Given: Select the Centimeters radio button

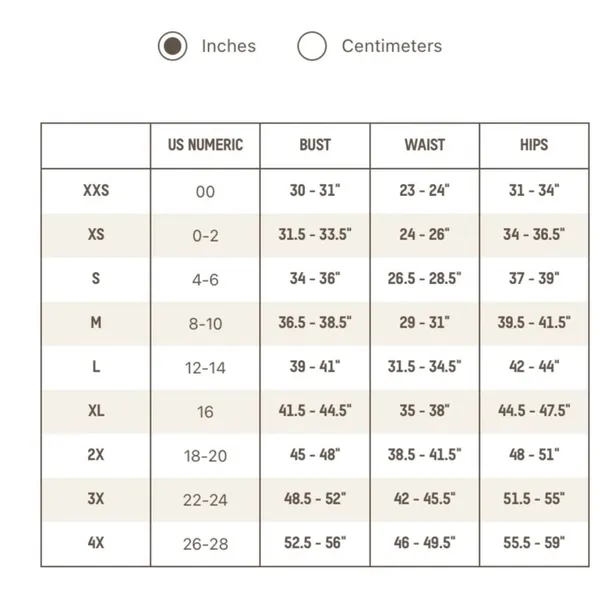Looking at the screenshot, I should [312, 46].
